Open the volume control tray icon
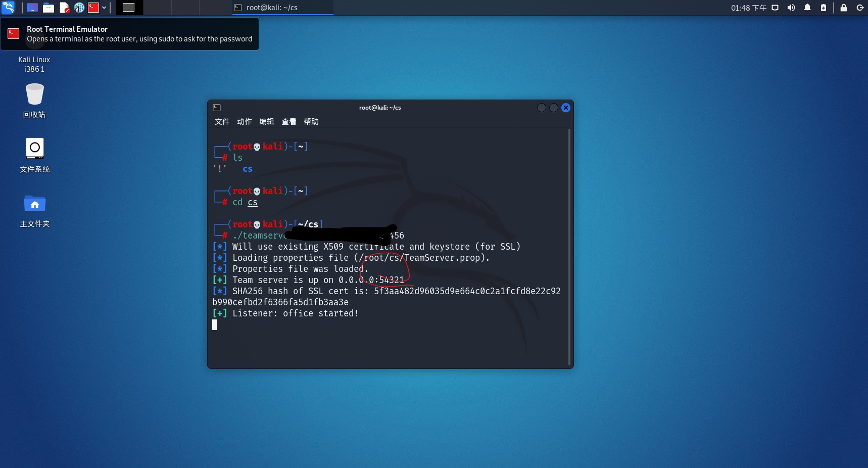The image size is (868, 468). [x=791, y=8]
